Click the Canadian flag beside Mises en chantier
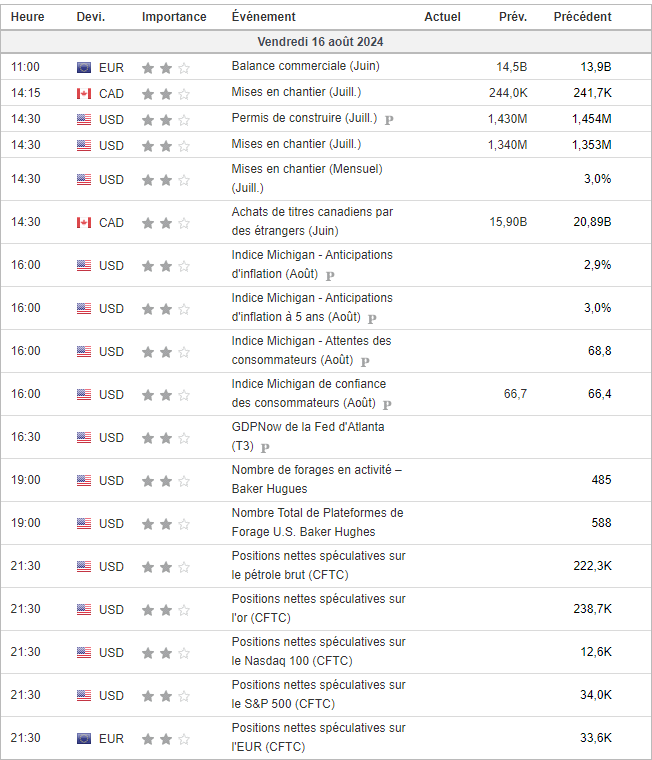The width and height of the screenshot is (652, 760). (84, 94)
